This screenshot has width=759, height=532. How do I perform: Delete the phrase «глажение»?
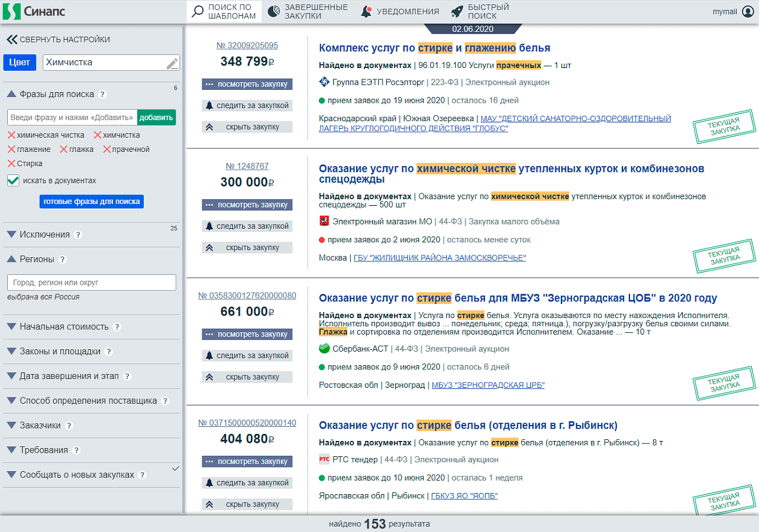coord(11,150)
